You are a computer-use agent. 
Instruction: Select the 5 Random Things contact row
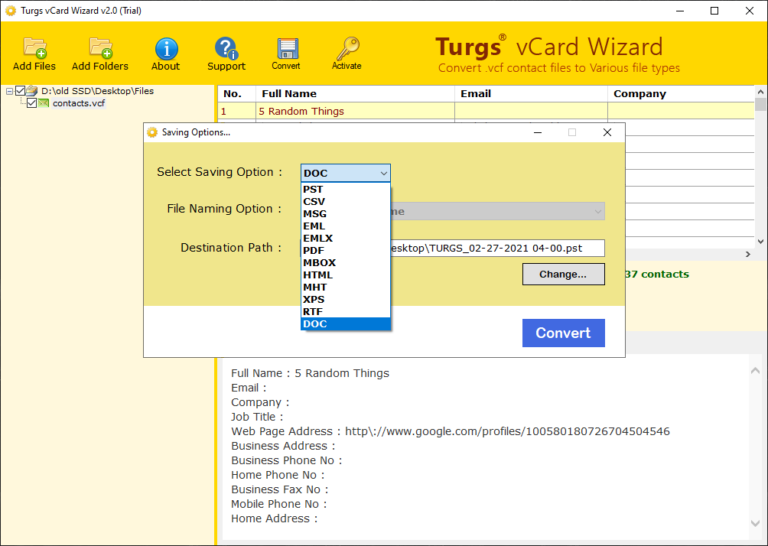click(486, 111)
